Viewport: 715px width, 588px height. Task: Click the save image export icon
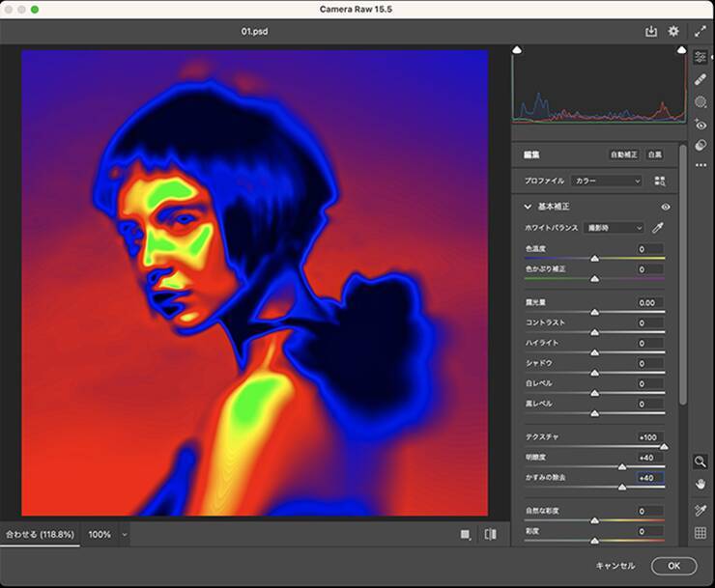click(x=652, y=31)
